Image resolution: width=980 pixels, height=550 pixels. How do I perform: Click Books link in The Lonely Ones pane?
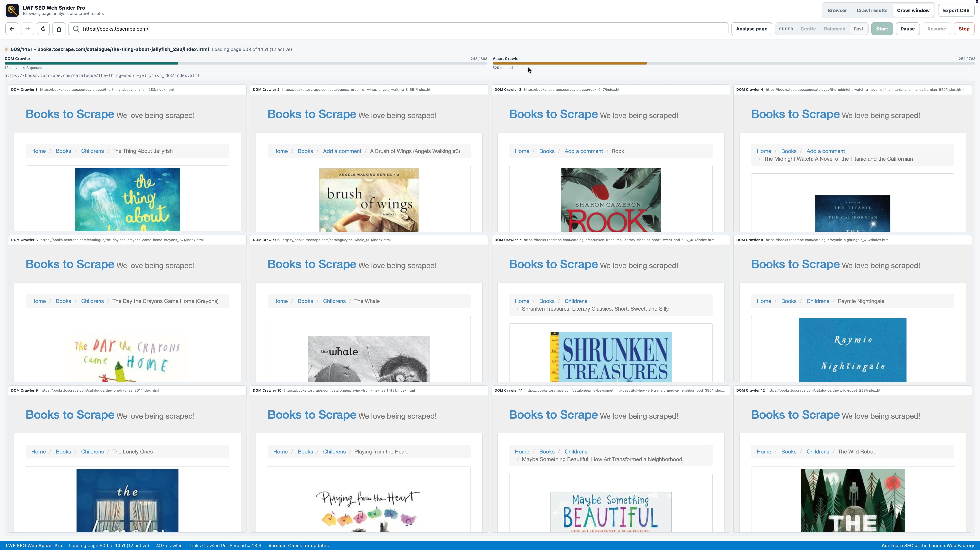[x=63, y=452]
